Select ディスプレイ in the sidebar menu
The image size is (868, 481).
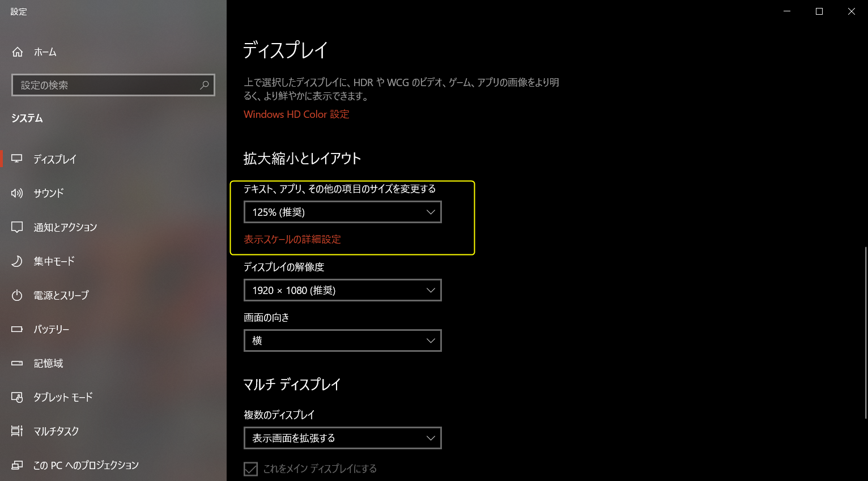pos(54,159)
